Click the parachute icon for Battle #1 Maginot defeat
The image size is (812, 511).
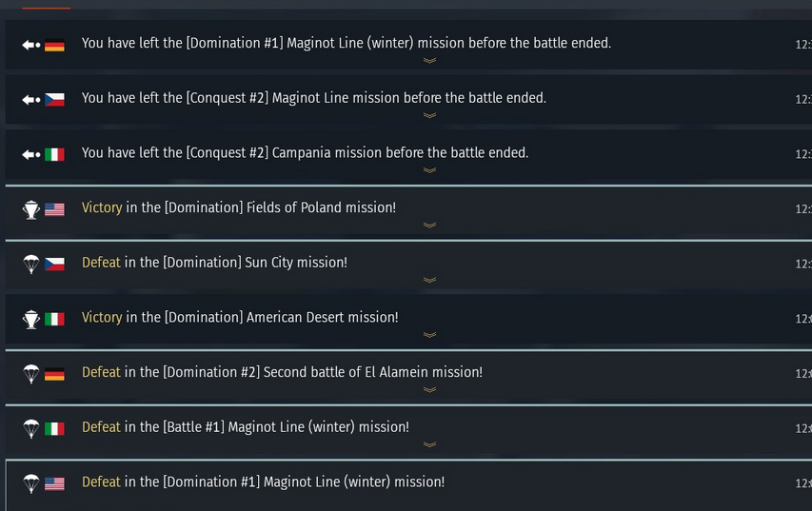point(30,428)
